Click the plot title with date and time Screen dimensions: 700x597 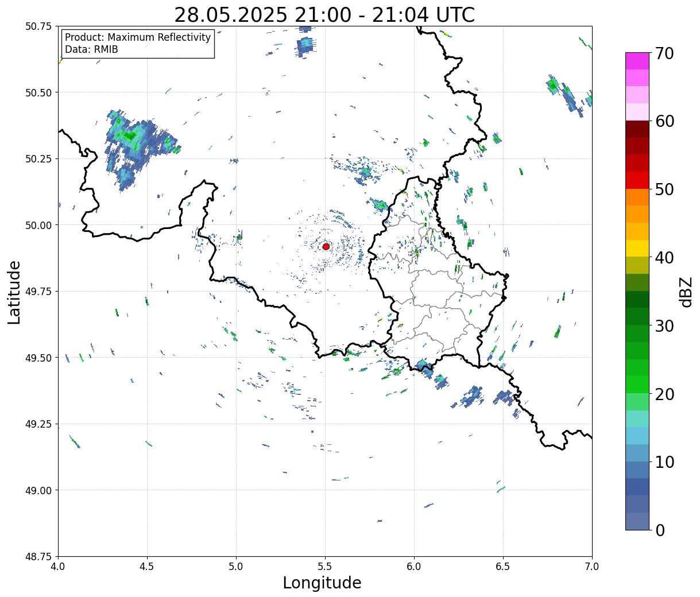(324, 14)
